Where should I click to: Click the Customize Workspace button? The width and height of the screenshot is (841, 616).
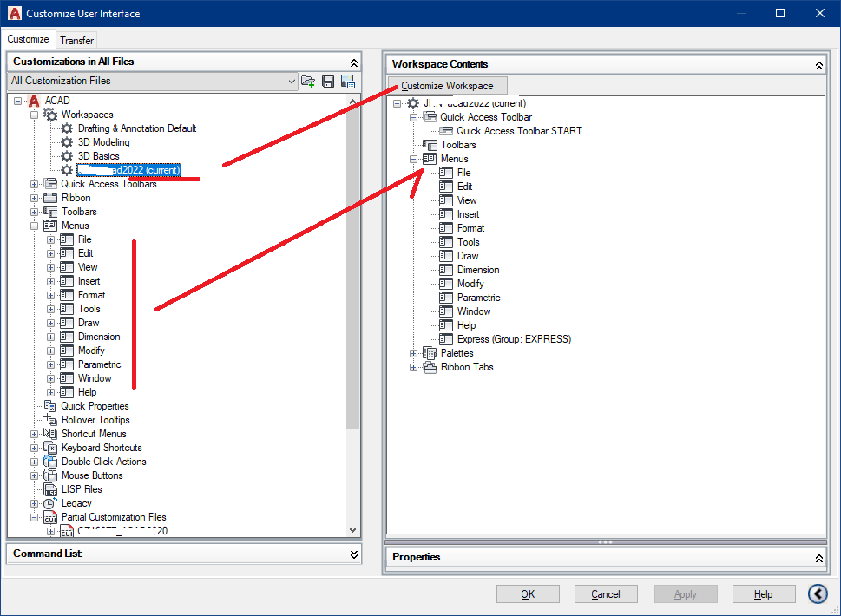coord(447,85)
